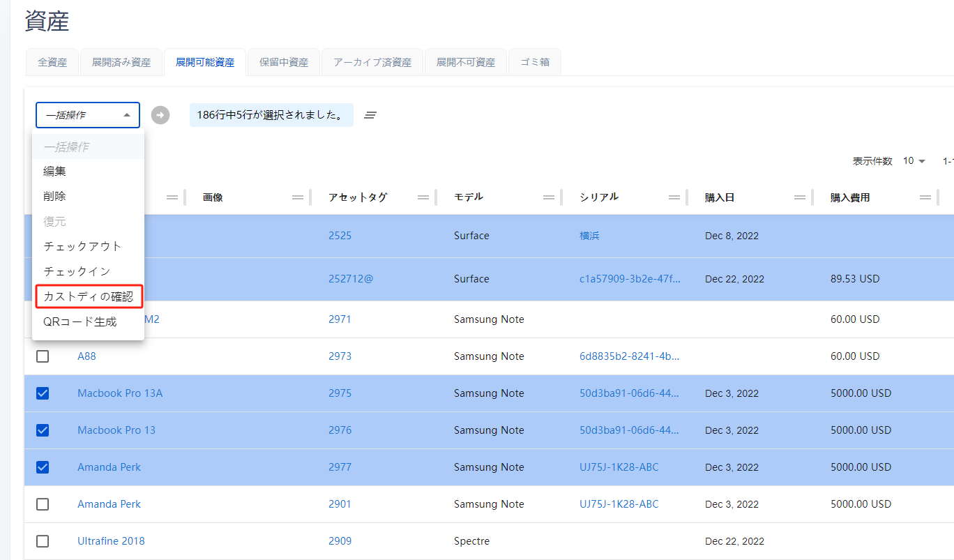Click the 画像 column menu handle icon

click(x=298, y=197)
